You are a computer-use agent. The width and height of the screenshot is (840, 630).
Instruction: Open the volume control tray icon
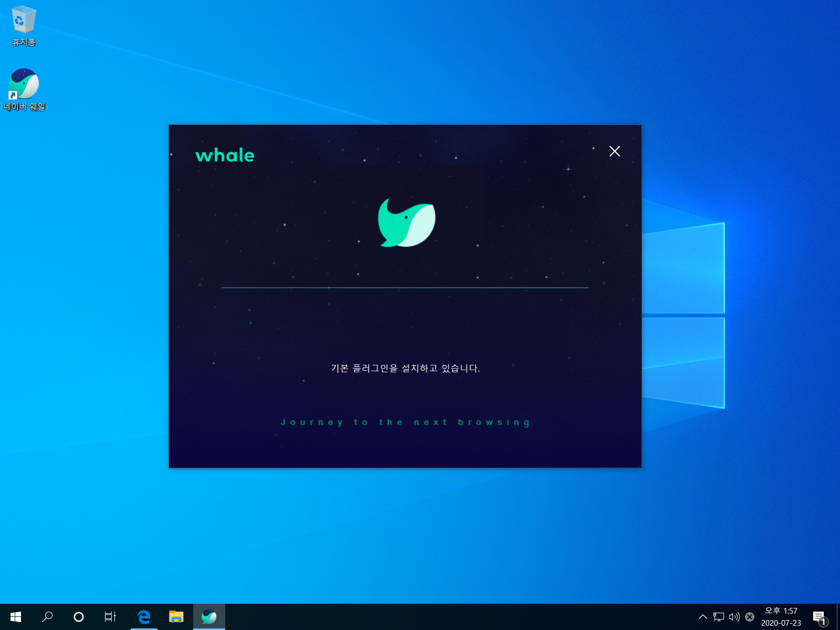(734, 617)
